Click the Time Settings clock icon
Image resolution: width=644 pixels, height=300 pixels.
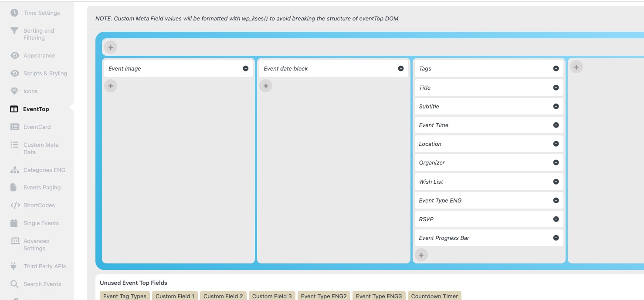(14, 13)
